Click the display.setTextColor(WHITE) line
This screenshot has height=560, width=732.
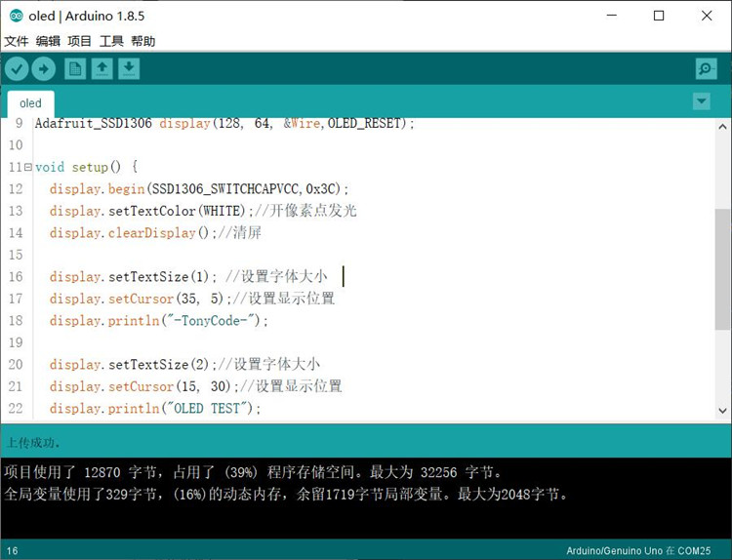pyautogui.click(x=203, y=211)
